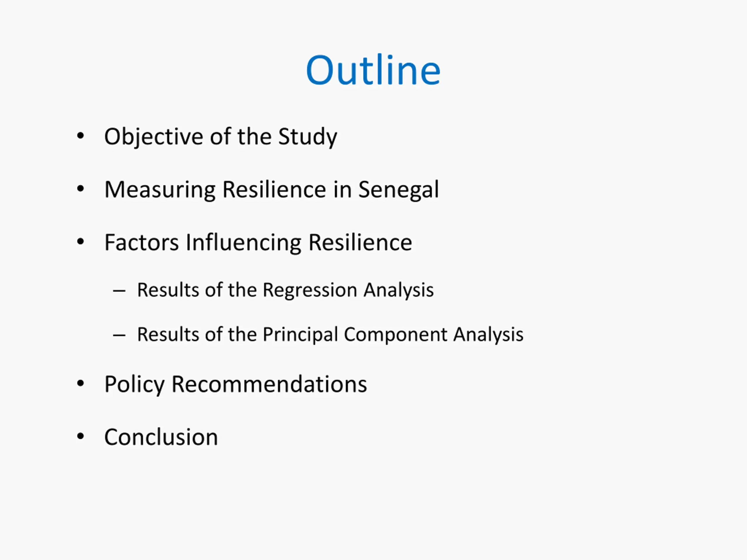This screenshot has width=747, height=560.
Task: Click the bullet dot before Factors Influencing Resilience
Action: coord(80,242)
